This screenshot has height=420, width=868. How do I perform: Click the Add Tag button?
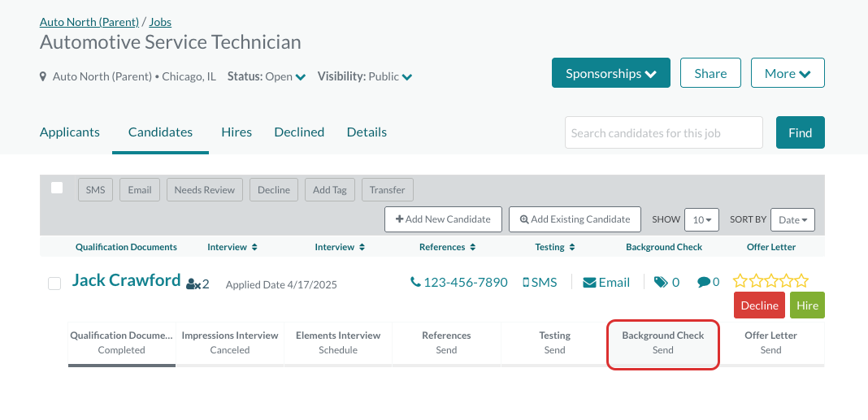[330, 189]
